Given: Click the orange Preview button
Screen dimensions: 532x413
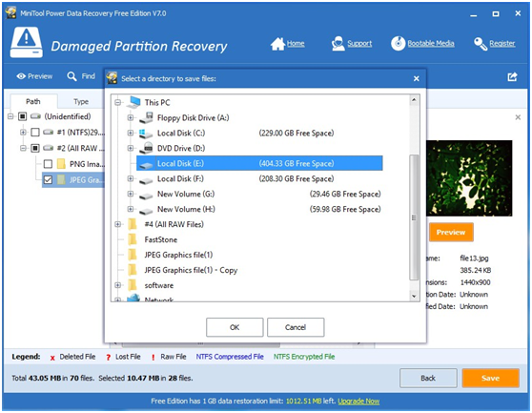Looking at the screenshot, I should (451, 232).
